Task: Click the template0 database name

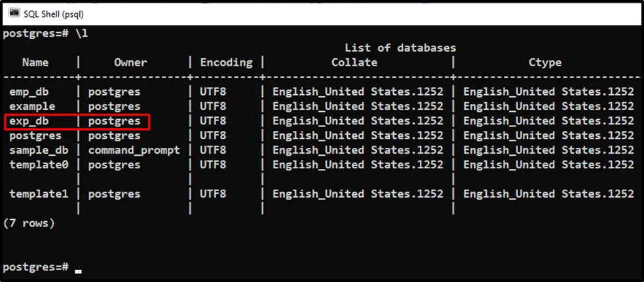Action: 39,164
